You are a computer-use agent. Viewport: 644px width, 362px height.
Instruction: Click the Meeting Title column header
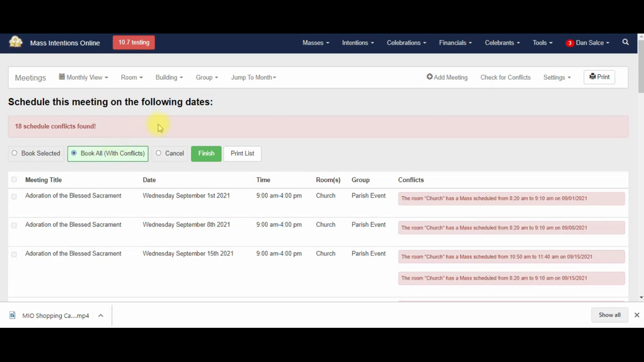[43, 179]
